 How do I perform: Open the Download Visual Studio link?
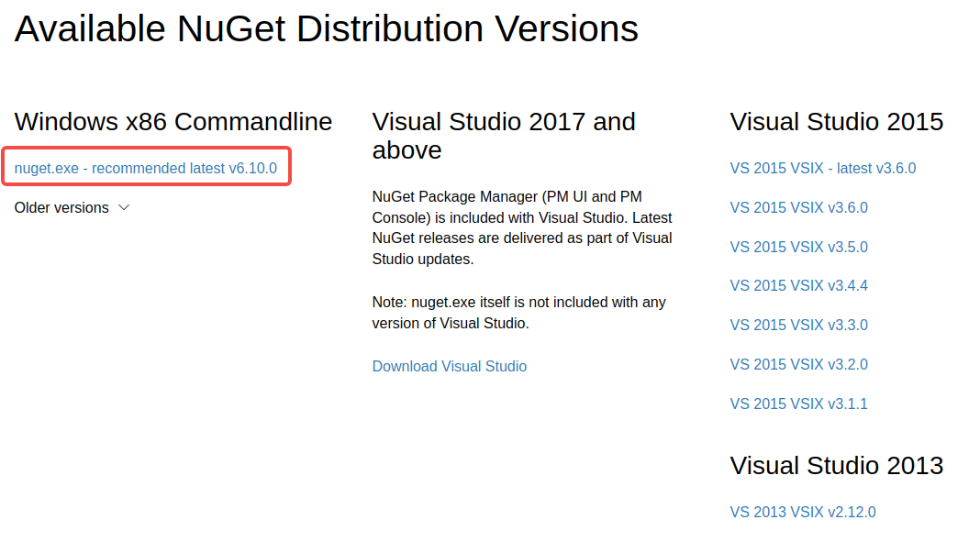[450, 367]
